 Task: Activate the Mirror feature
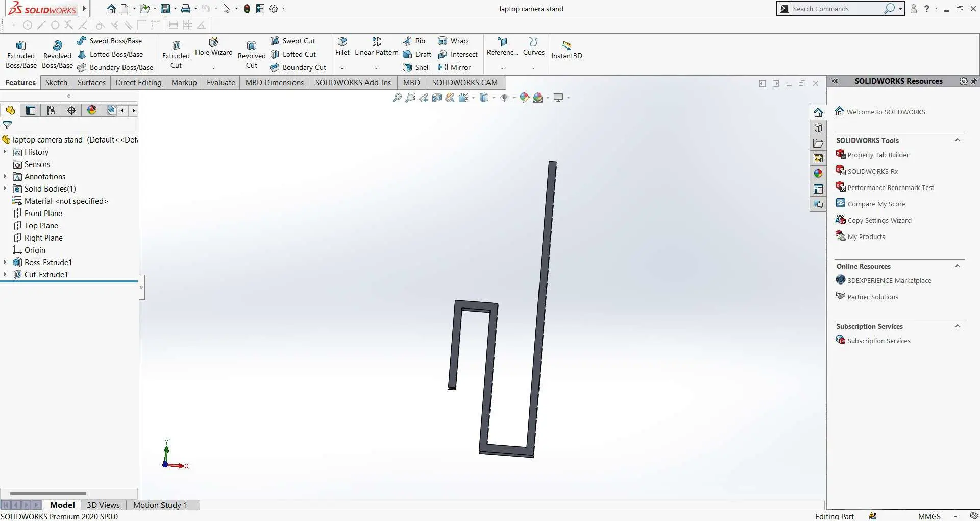pyautogui.click(x=454, y=67)
